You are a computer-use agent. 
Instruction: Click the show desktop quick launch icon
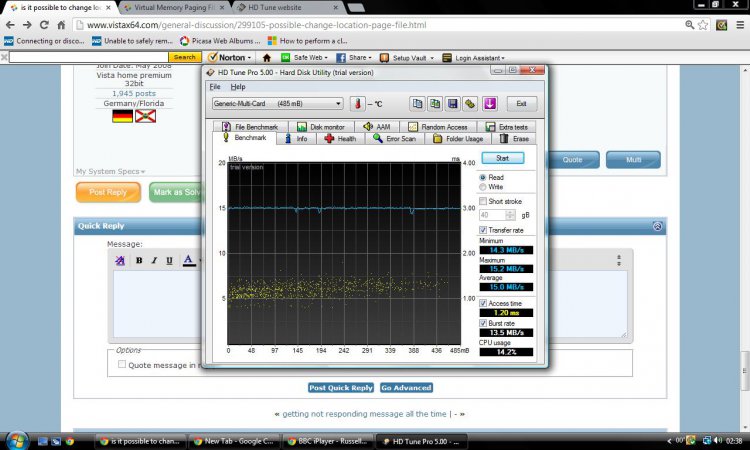point(43,441)
